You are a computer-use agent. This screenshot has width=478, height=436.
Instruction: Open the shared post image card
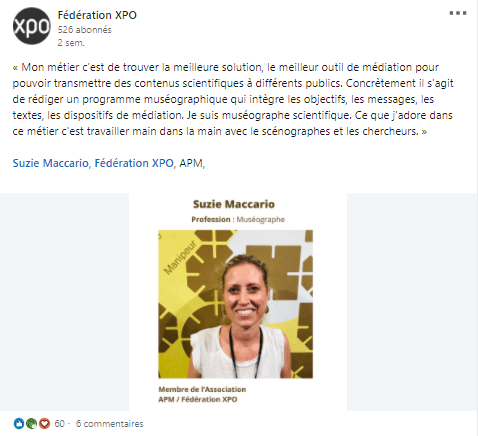click(238, 302)
